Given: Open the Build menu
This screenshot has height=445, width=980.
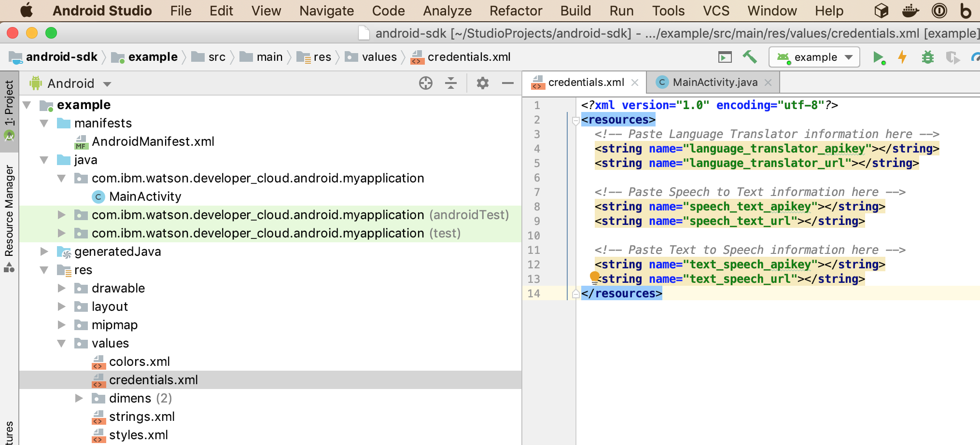Looking at the screenshot, I should pos(575,11).
